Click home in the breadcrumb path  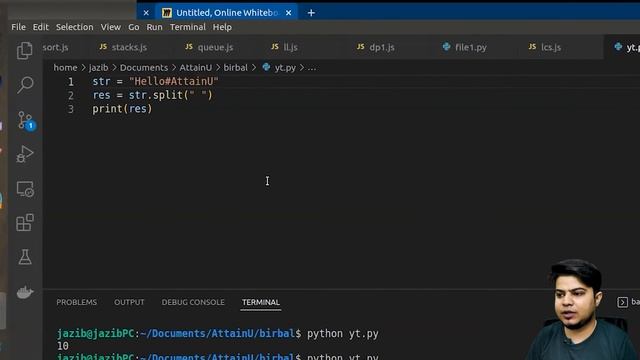(x=65, y=68)
